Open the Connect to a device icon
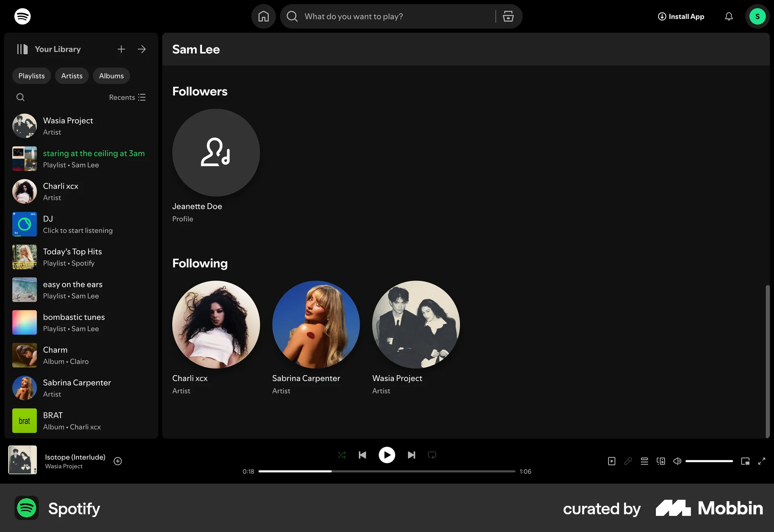 [x=660, y=461]
